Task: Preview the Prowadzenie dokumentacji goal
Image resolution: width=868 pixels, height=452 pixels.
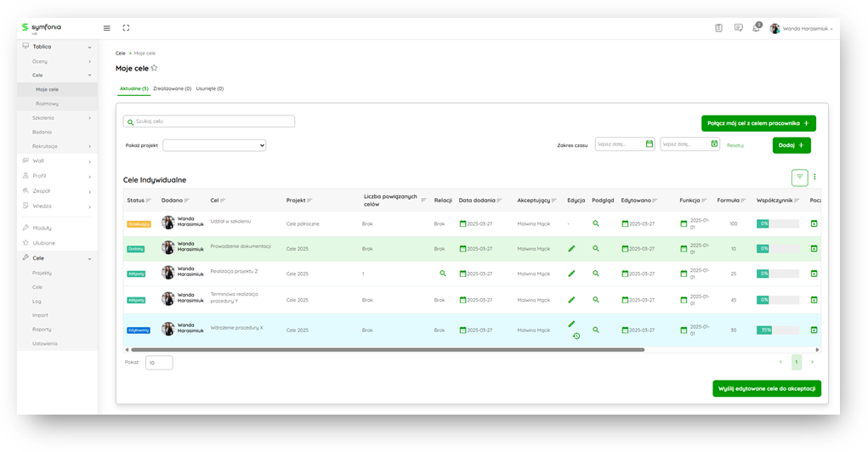Action: pos(596,248)
